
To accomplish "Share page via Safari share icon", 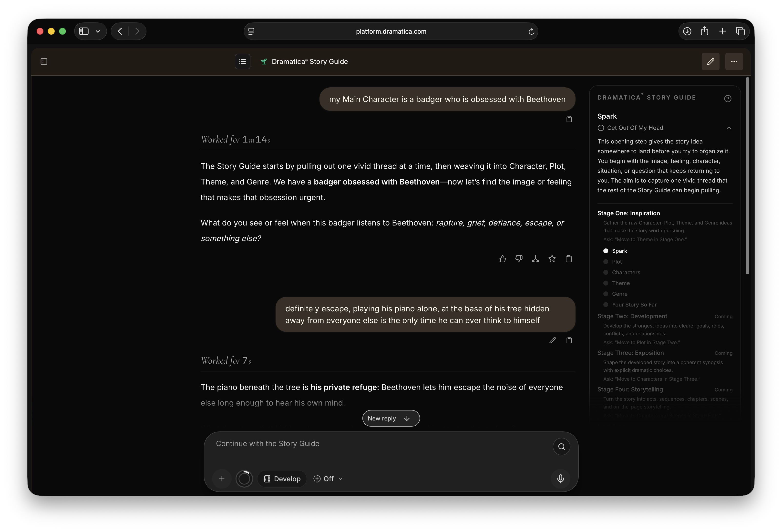I will tap(705, 31).
